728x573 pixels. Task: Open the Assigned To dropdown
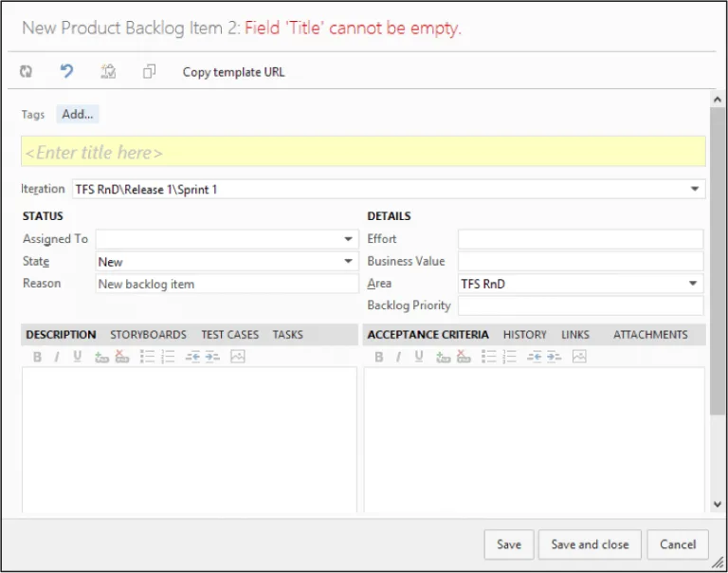point(348,239)
